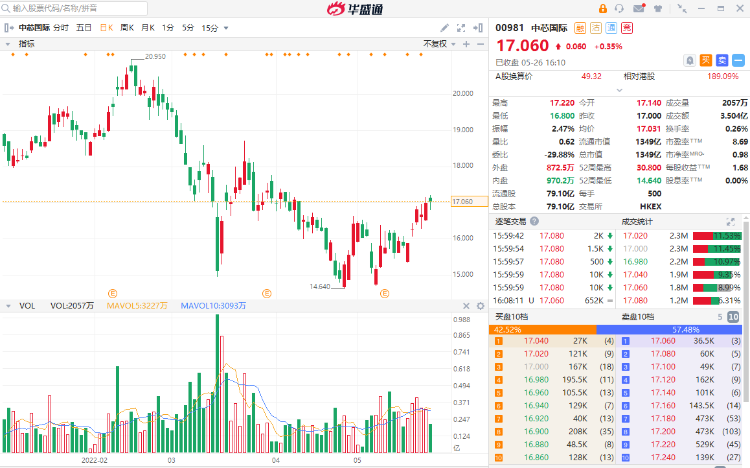750x468 pixels.
Task: Click the blue 57.48% ask ratio bar
Action: click(x=669, y=330)
